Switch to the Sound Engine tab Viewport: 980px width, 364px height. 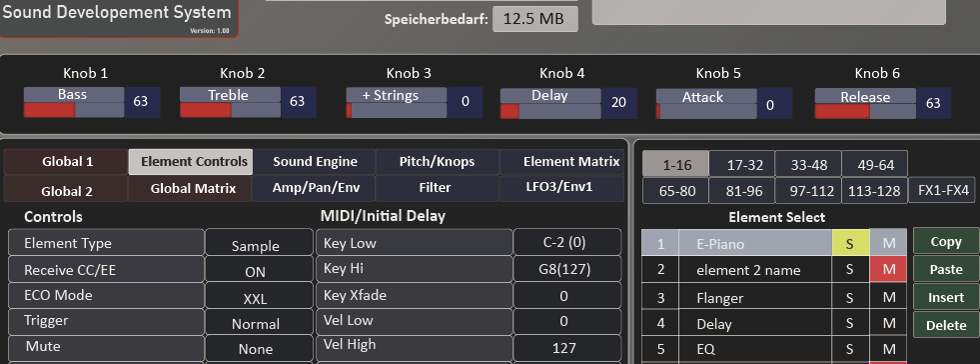click(x=315, y=161)
